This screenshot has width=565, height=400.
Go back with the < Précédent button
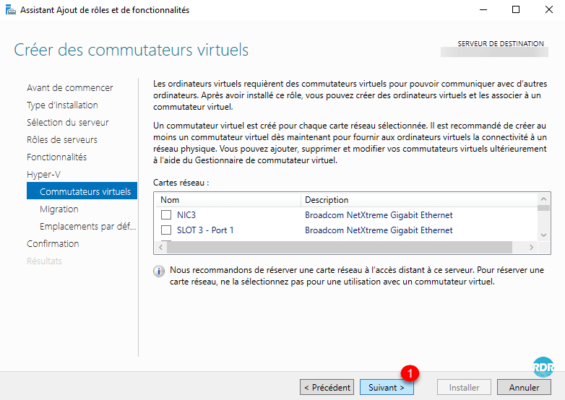click(x=327, y=387)
